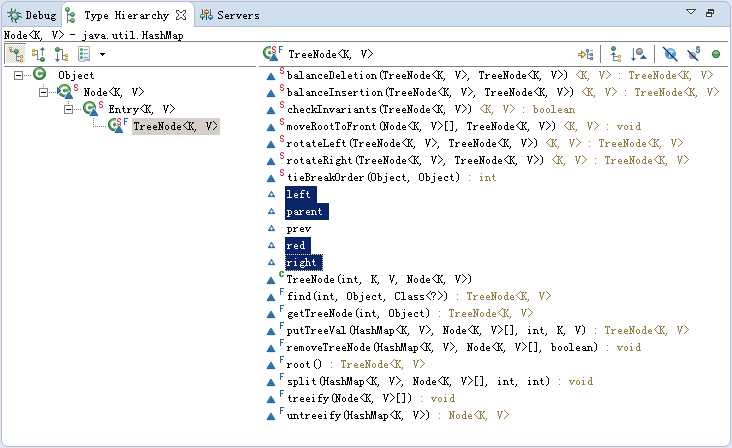Collapse the Node<K, V> tree node

43,92
